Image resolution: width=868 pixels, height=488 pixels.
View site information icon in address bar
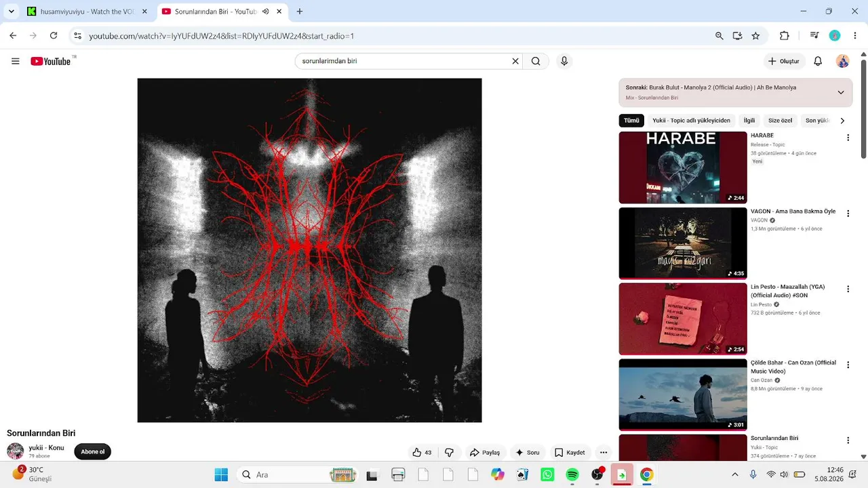point(77,36)
